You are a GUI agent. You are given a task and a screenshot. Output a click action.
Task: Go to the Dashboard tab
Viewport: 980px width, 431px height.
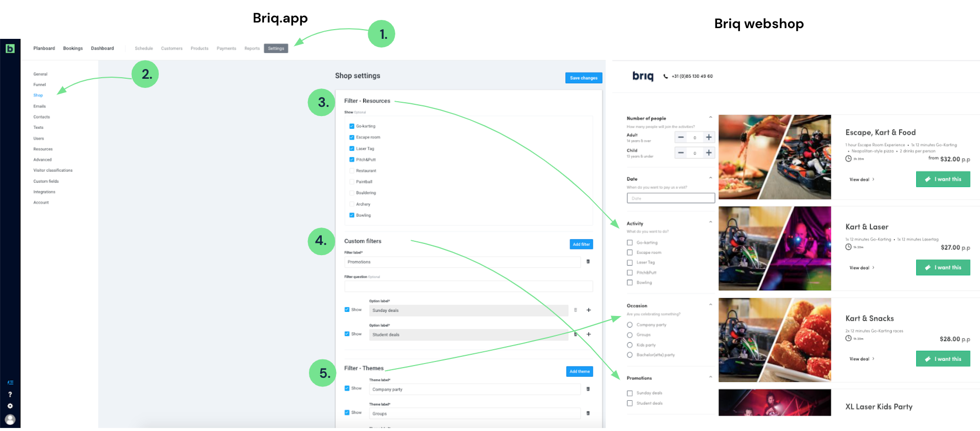tap(102, 49)
